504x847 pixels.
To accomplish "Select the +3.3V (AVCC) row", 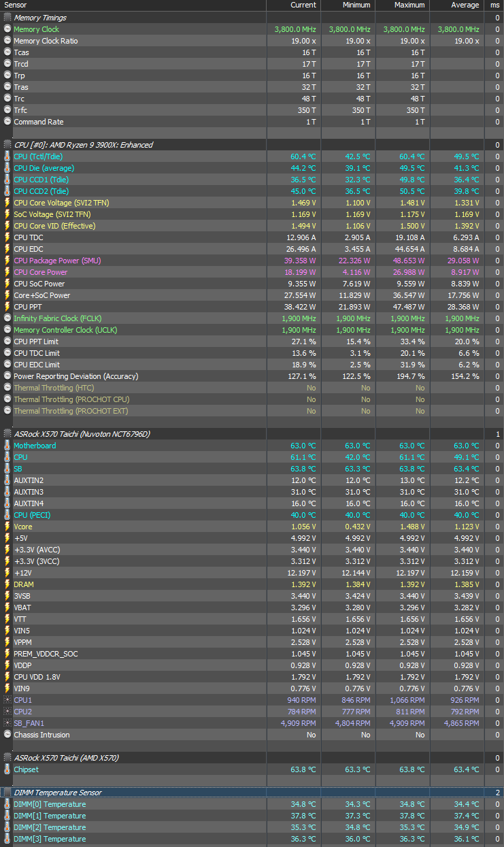I will [252, 550].
